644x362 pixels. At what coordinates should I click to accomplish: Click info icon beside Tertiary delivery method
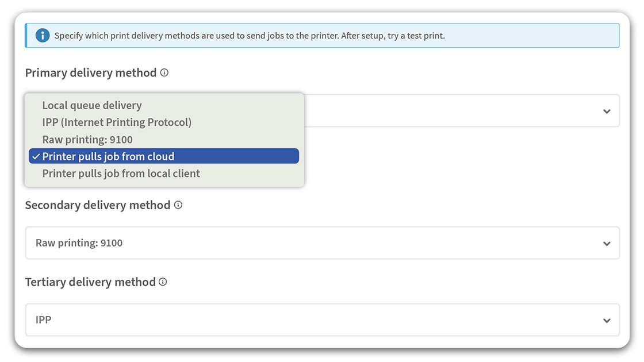(163, 282)
